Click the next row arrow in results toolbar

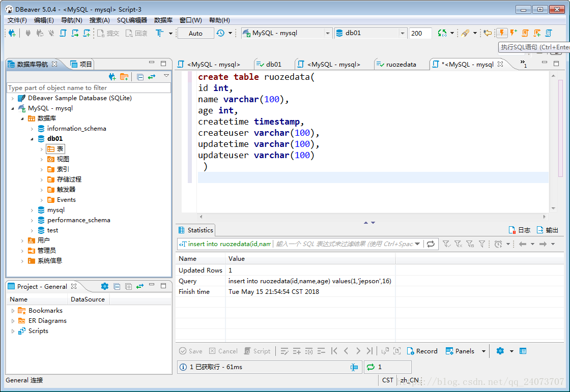point(358,351)
